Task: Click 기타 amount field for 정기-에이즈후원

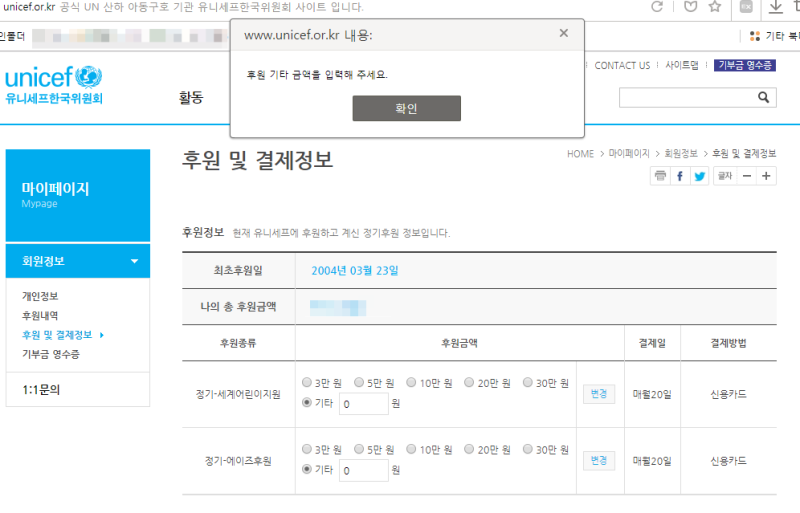Action: 364,471
